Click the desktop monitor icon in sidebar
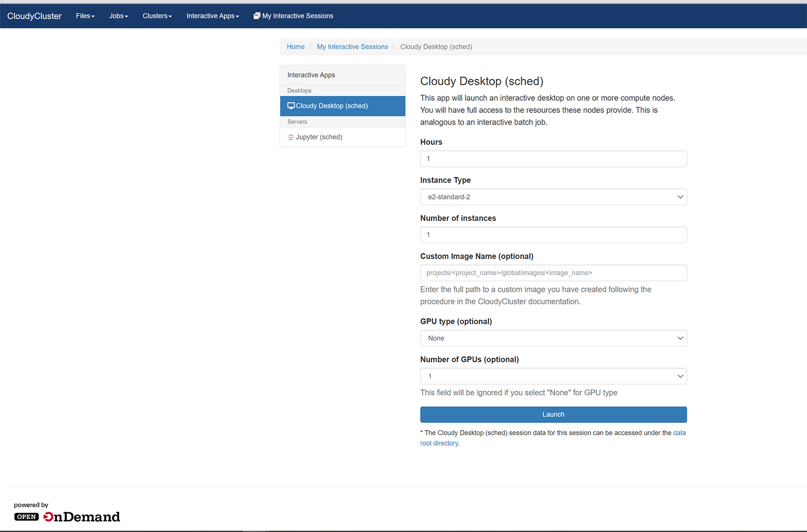The width and height of the screenshot is (807, 532). [x=291, y=106]
